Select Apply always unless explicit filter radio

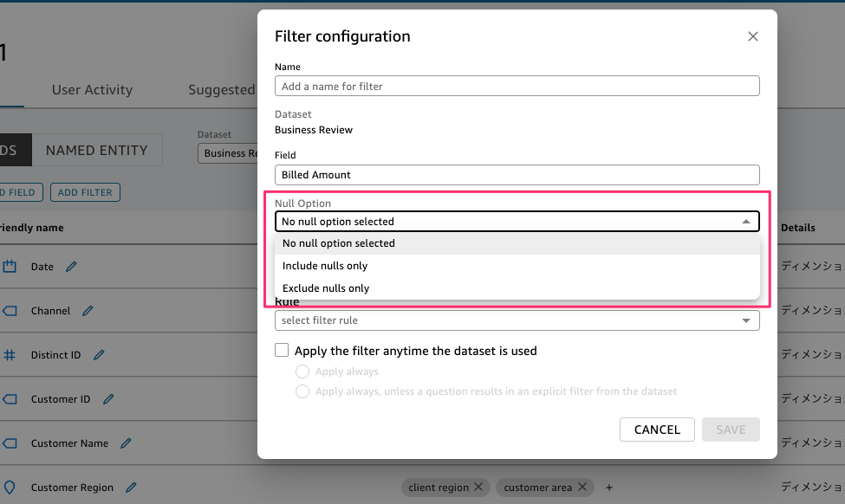[302, 391]
